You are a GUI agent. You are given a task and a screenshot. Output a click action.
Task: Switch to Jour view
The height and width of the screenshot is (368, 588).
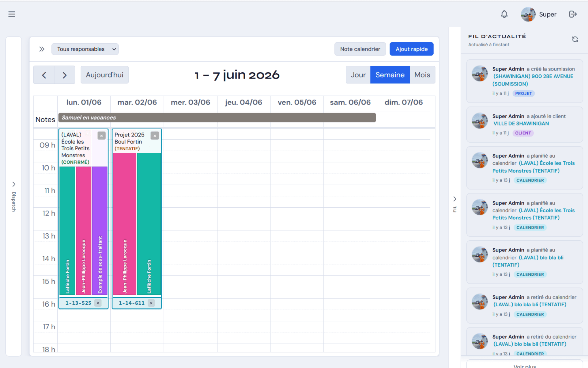click(x=358, y=75)
